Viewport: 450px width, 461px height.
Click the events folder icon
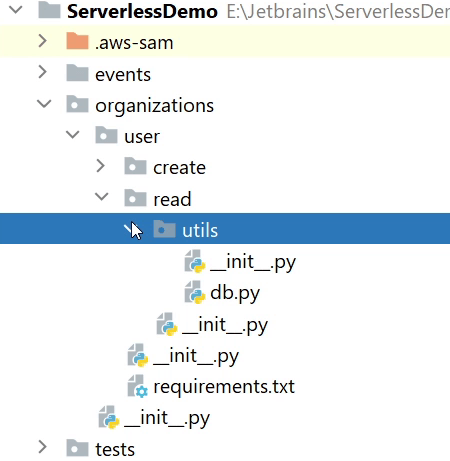pyautogui.click(x=77, y=73)
